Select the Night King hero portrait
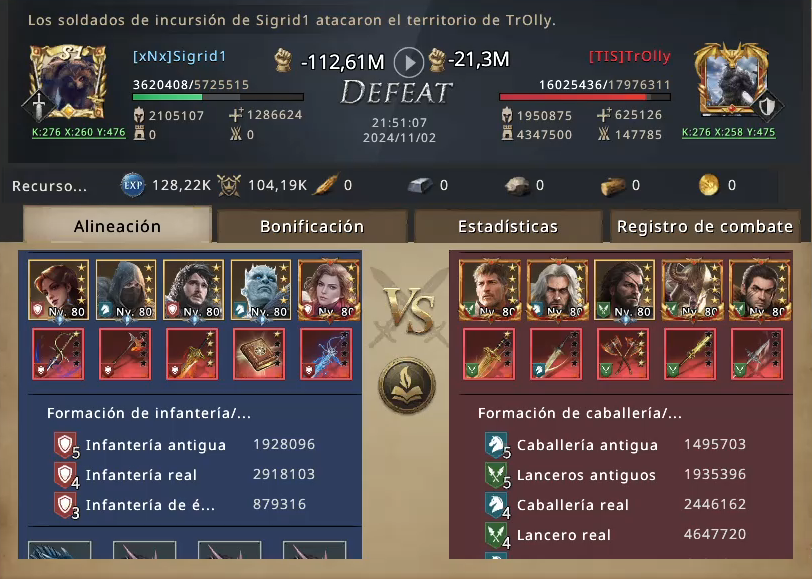Viewport: 812px width, 579px height. pos(260,290)
